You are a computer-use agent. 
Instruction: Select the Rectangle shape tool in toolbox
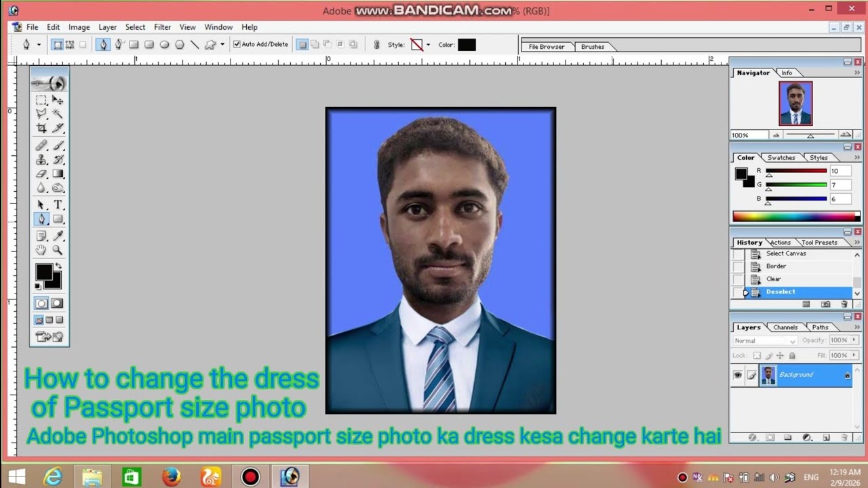[x=58, y=219]
